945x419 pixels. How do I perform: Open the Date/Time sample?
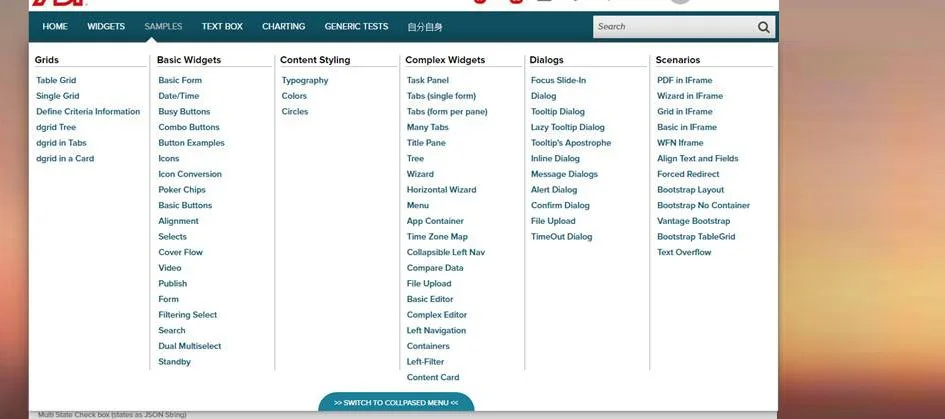pyautogui.click(x=178, y=96)
